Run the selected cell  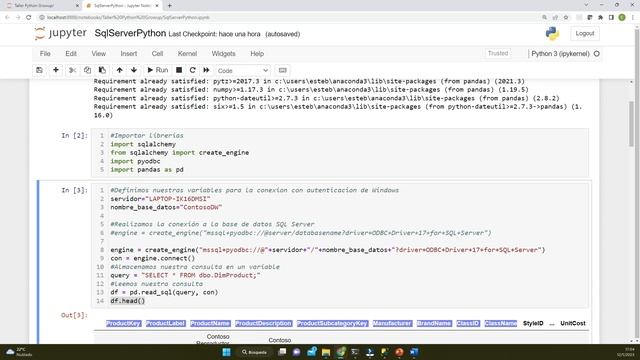coord(158,70)
